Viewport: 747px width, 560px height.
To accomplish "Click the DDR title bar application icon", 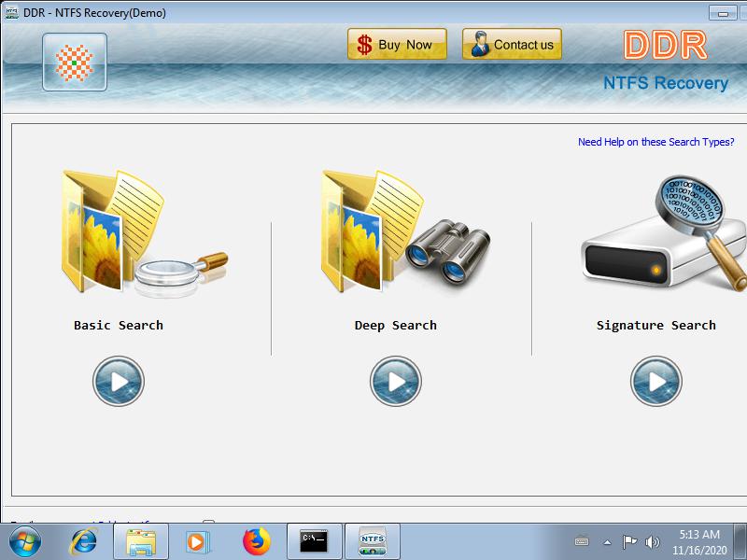I will 11,12.
